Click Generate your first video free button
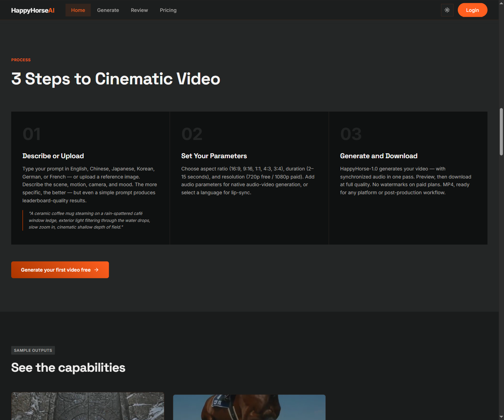Viewport: 504px width, 420px height. click(60, 270)
